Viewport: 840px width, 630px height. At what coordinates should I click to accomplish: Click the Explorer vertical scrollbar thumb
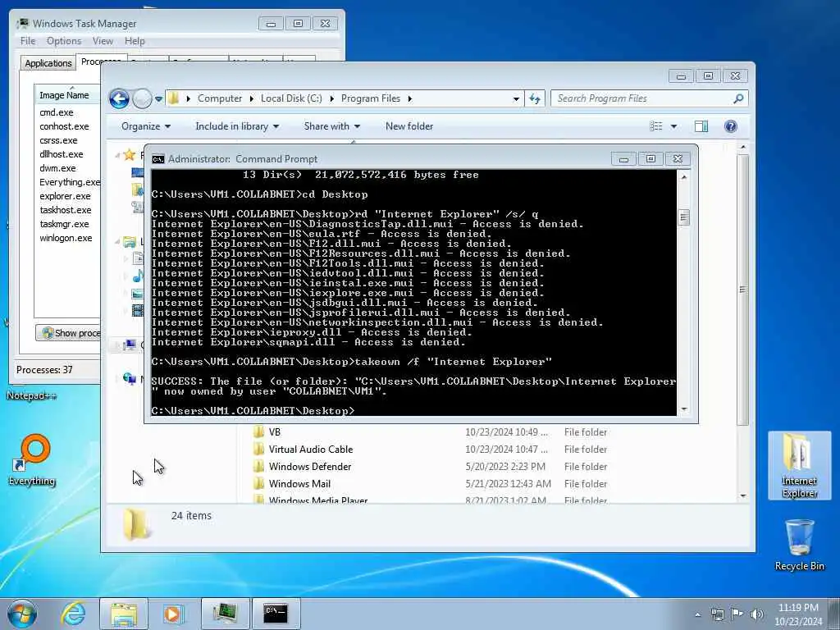(x=742, y=290)
